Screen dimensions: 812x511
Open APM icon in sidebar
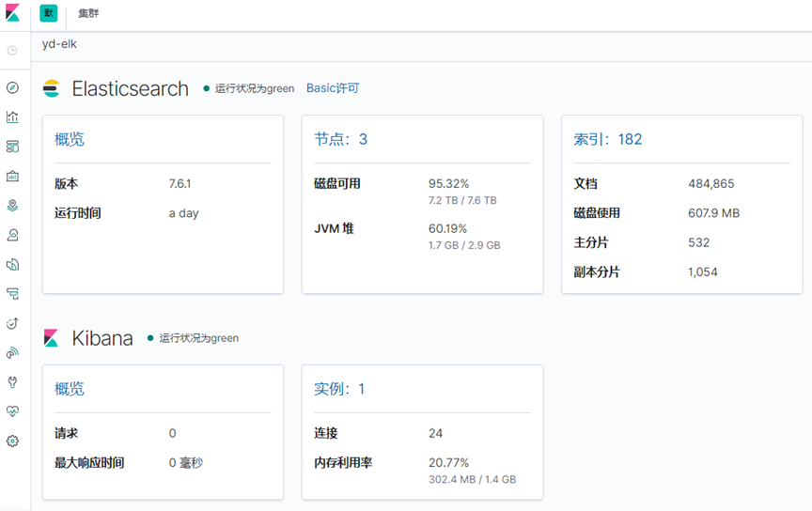pos(12,294)
